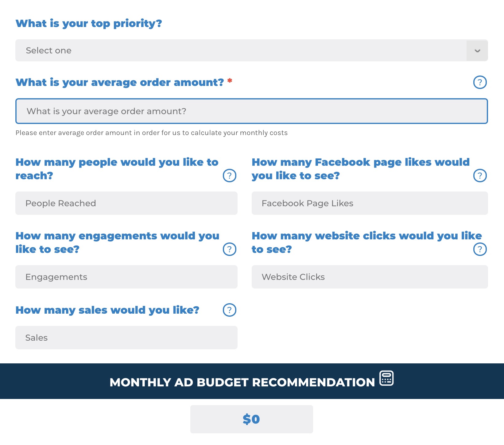Click into the Engagements field
The height and width of the screenshot is (445, 504).
coord(126,277)
